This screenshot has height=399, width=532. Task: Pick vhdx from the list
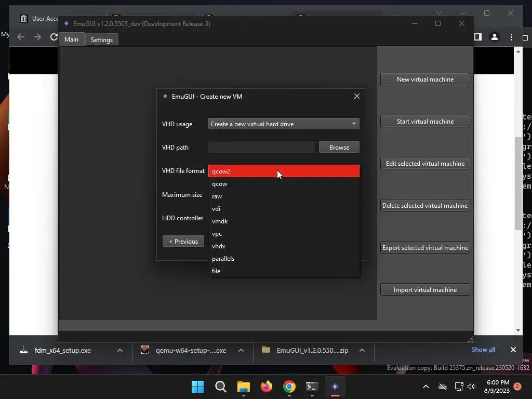284,246
